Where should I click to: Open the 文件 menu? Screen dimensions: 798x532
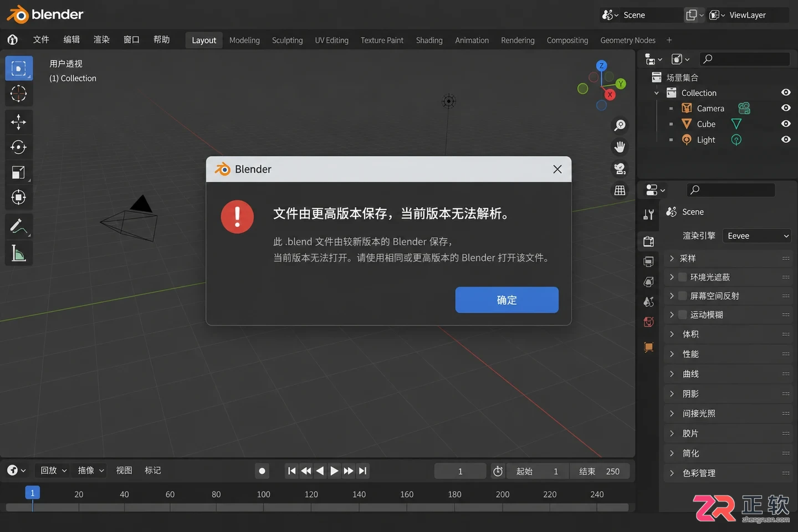(41, 40)
